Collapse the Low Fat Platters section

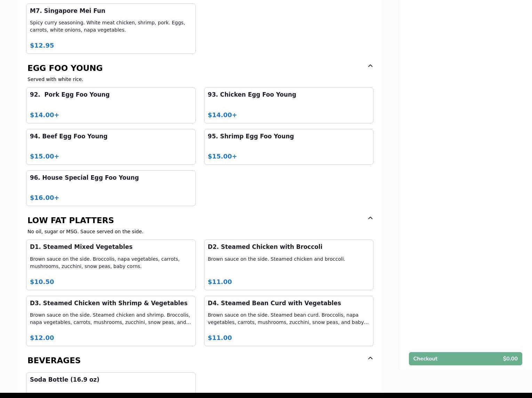tap(370, 218)
